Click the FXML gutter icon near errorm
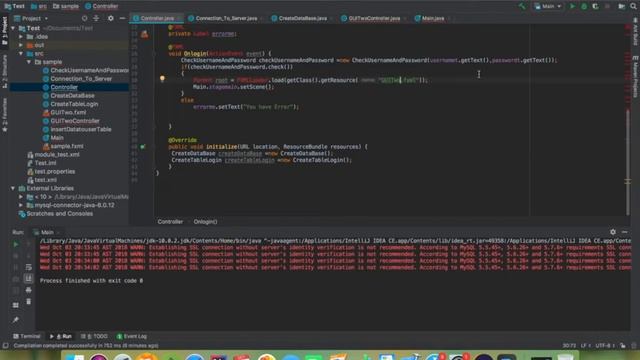 click(x=144, y=34)
